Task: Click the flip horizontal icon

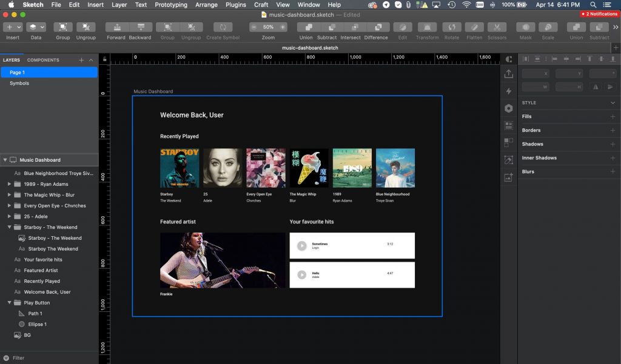Action: pyautogui.click(x=596, y=87)
